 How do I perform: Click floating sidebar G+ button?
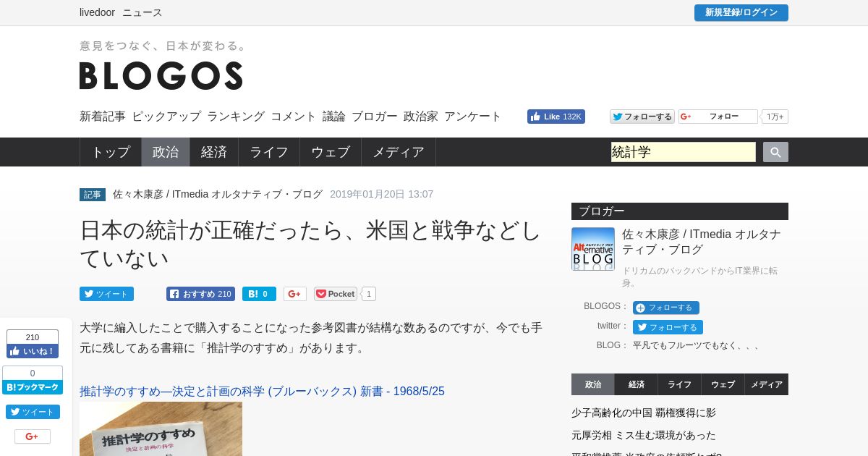click(33, 436)
